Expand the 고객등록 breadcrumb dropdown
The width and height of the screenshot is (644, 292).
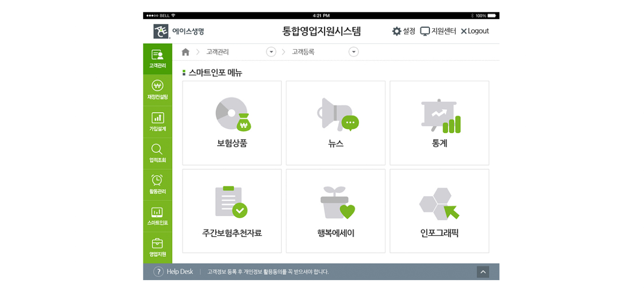click(x=353, y=52)
